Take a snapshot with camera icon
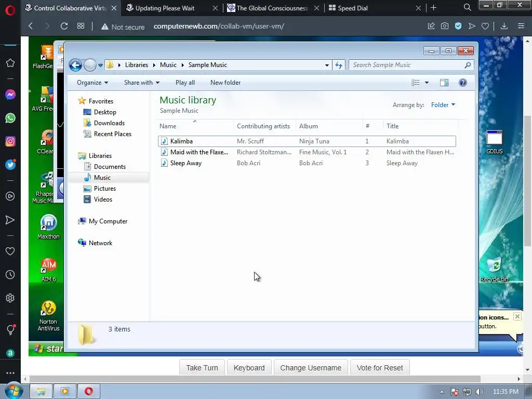Viewport: 532px width, 399px height. tap(445, 26)
